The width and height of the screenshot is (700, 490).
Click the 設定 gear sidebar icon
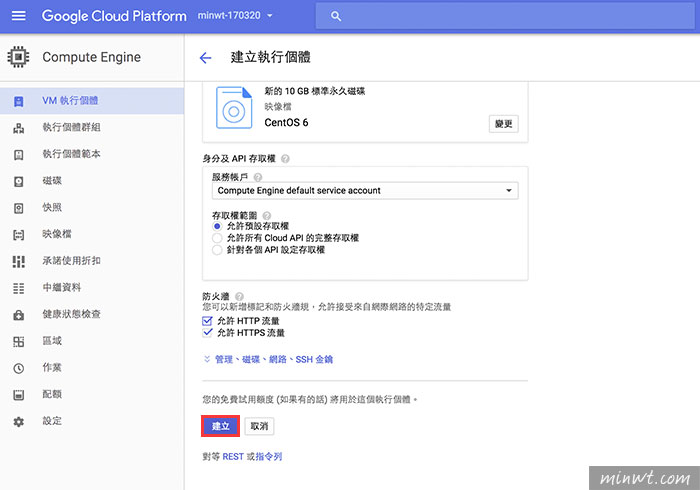click(x=18, y=422)
